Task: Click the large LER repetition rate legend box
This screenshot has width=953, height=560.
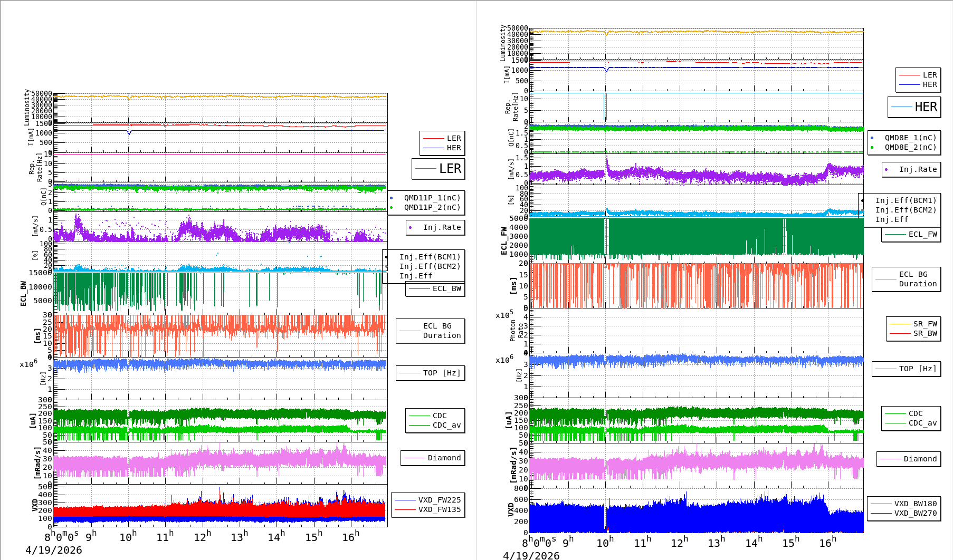Action: click(439, 169)
